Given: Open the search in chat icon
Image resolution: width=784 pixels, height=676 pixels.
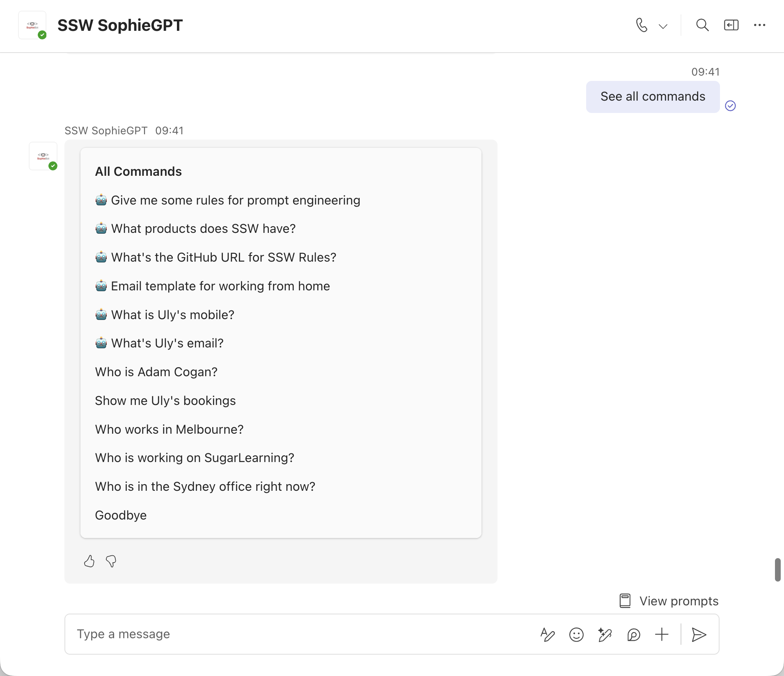Looking at the screenshot, I should (702, 25).
